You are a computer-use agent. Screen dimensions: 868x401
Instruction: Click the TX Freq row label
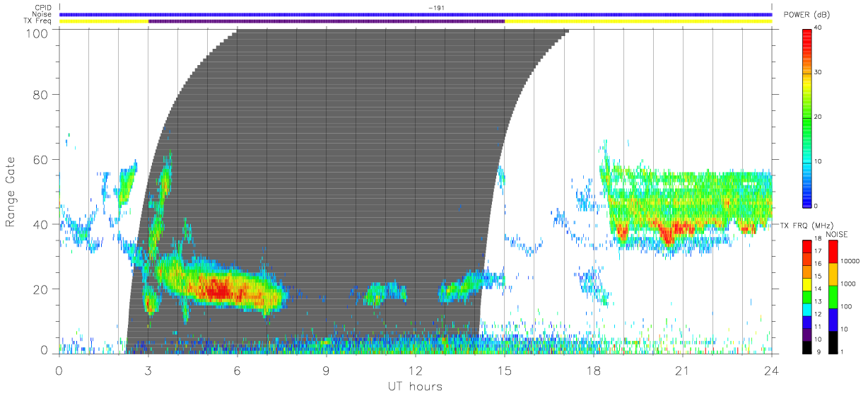coord(39,21)
